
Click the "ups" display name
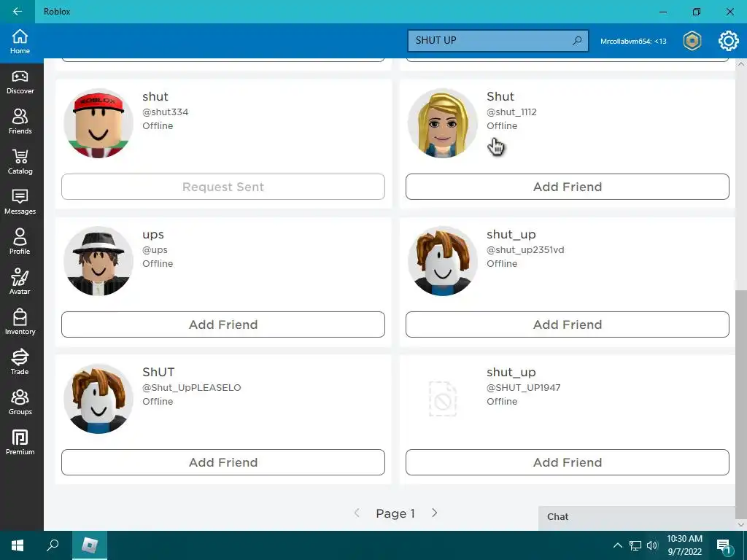tap(153, 234)
